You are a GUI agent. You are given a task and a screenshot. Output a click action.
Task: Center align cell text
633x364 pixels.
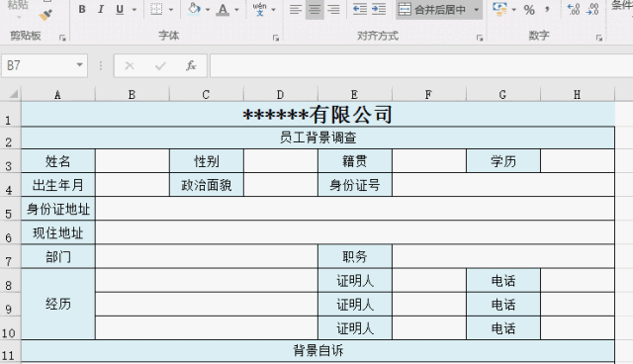tap(315, 9)
